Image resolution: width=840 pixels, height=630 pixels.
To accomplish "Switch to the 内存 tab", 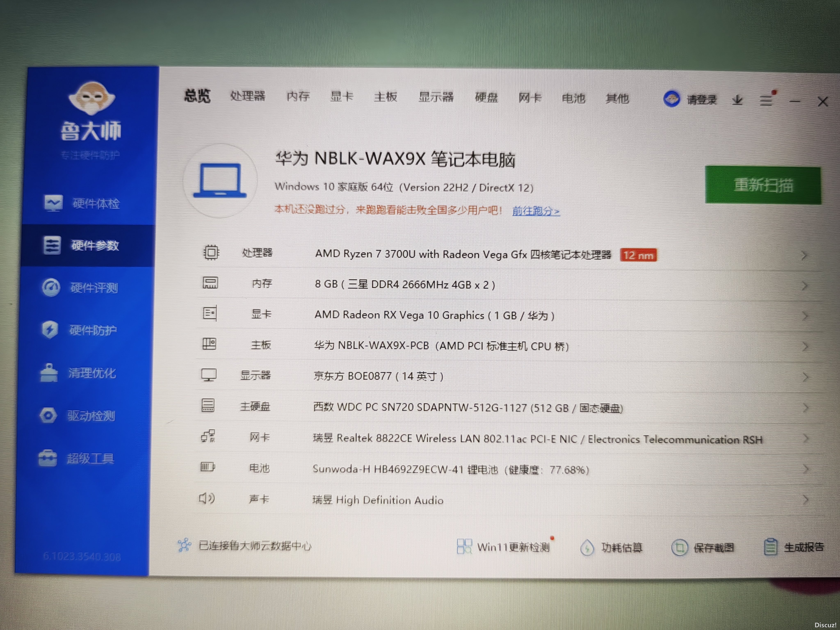I will pos(298,96).
